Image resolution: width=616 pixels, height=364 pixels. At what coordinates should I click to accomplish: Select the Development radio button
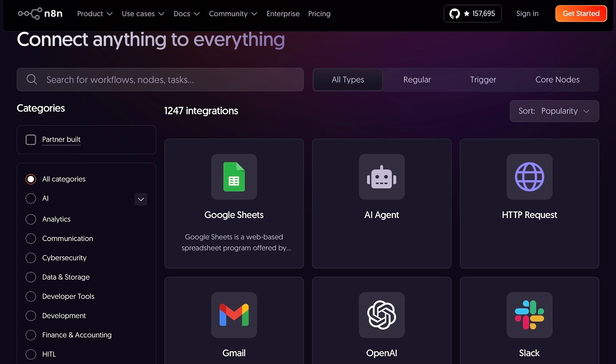31,316
